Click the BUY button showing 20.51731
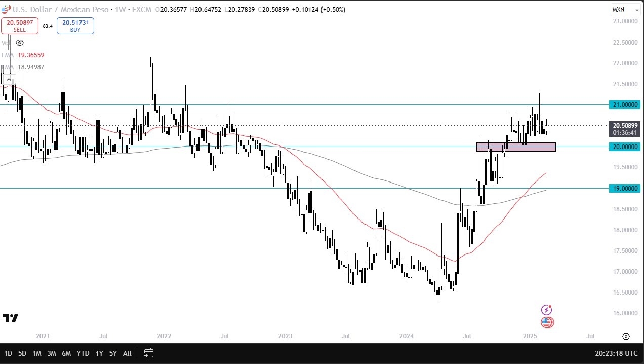Image resolution: width=644 pixels, height=364 pixels. 75,25
